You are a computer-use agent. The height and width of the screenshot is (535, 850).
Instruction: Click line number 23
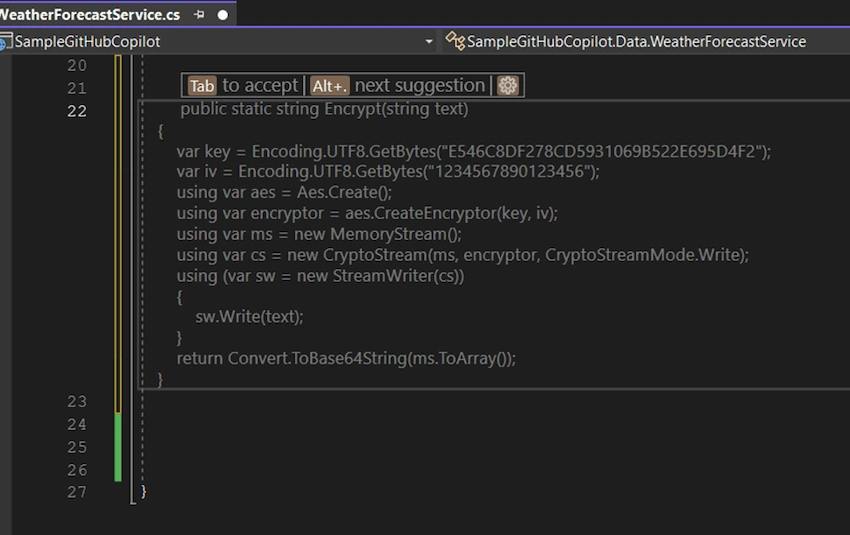[x=77, y=402]
